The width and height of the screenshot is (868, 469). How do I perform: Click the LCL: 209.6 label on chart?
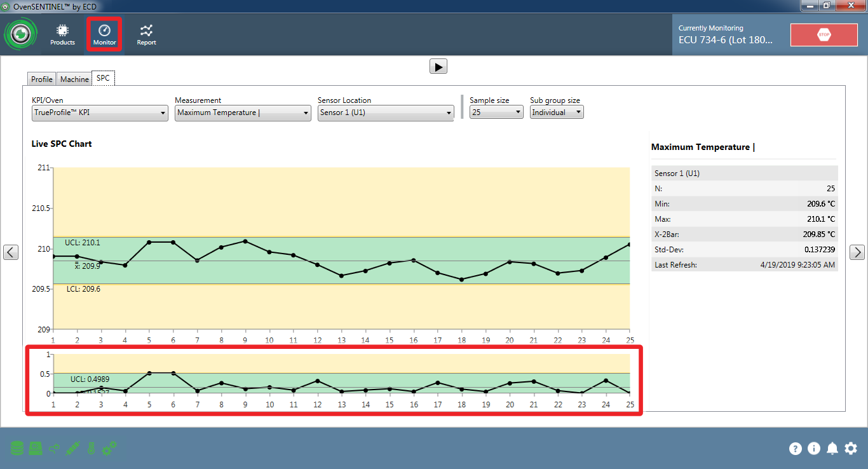coord(83,289)
